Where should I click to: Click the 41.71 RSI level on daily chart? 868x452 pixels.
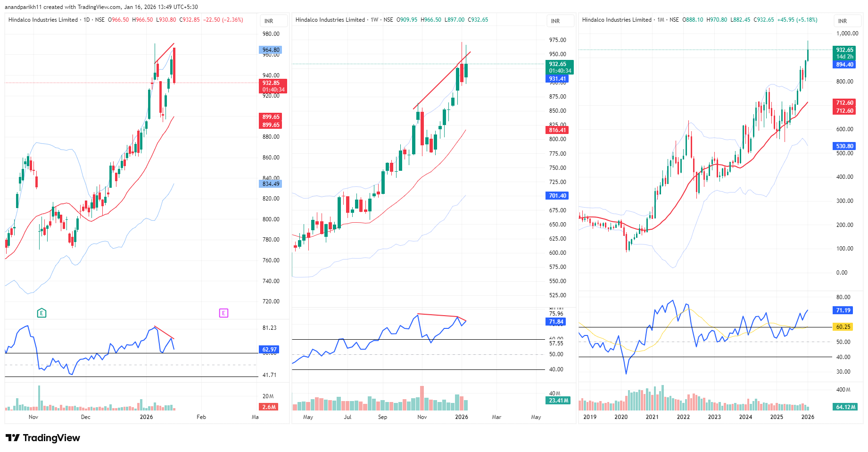click(x=270, y=375)
